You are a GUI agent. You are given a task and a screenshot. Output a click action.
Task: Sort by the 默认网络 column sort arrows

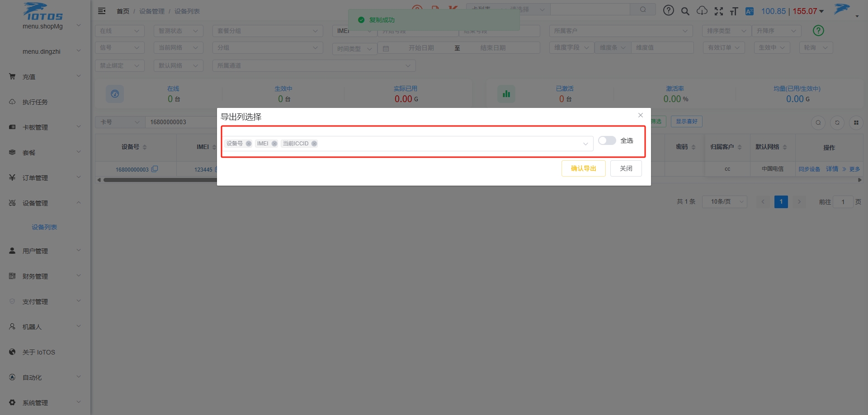point(785,147)
